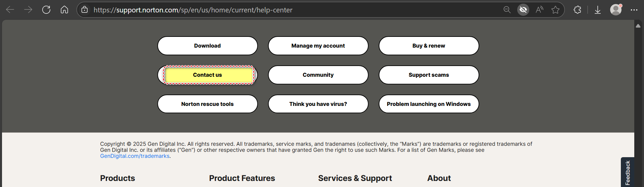
Task: Click the highlighted Contact us button
Action: [207, 75]
